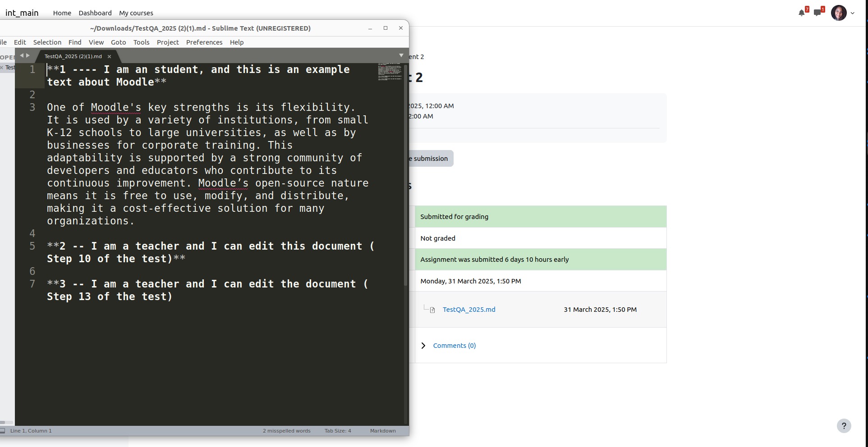Open the Goto menu
Viewport: 868px width, 447px height.
[119, 42]
